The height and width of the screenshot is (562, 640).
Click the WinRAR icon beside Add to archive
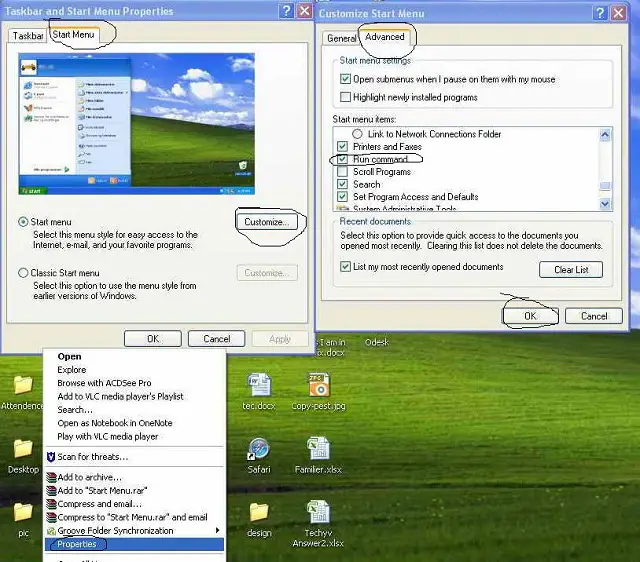51,477
